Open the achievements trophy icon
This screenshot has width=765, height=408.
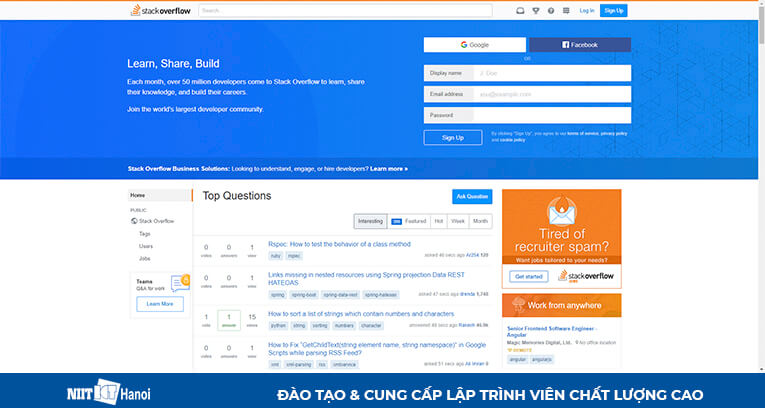(x=536, y=11)
